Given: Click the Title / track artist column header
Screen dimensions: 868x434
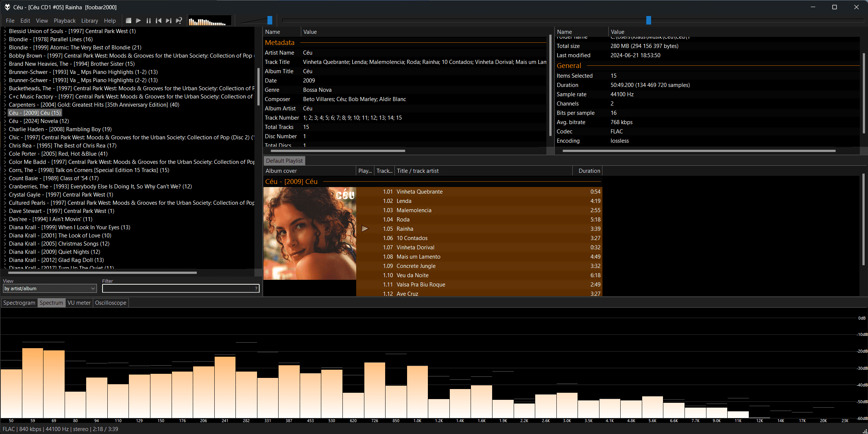Looking at the screenshot, I should (x=483, y=171).
